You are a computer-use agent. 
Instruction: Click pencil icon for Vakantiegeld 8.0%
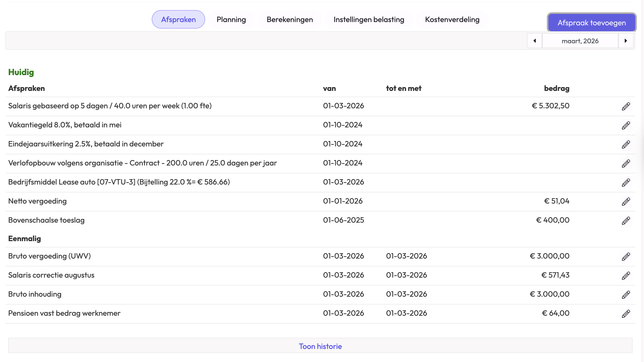pyautogui.click(x=626, y=125)
